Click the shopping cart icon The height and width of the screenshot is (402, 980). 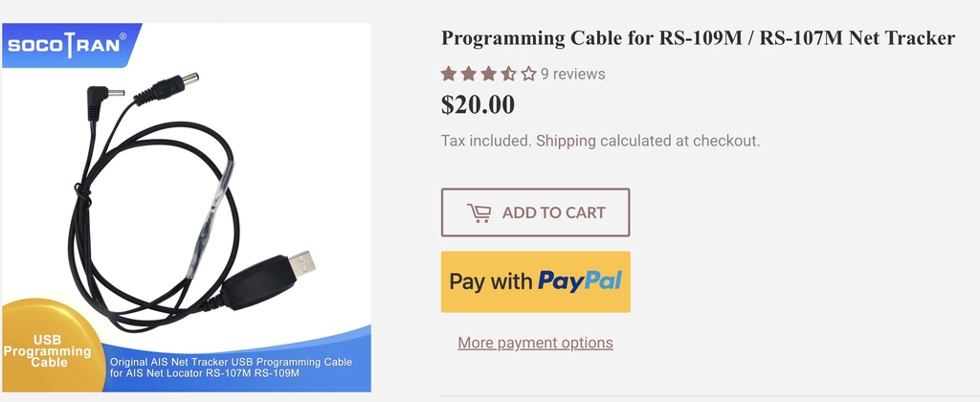tap(479, 212)
